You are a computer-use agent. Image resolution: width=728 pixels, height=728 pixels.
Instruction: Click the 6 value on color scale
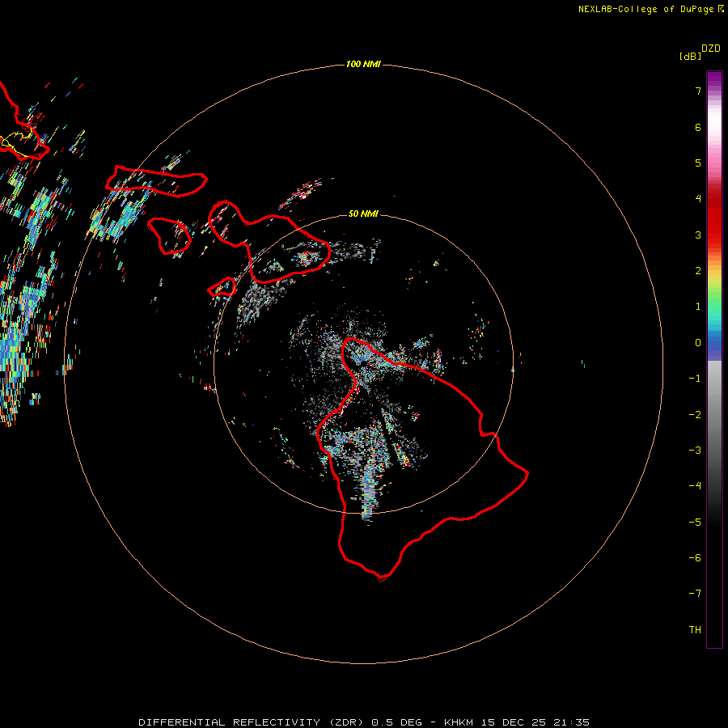(x=698, y=127)
